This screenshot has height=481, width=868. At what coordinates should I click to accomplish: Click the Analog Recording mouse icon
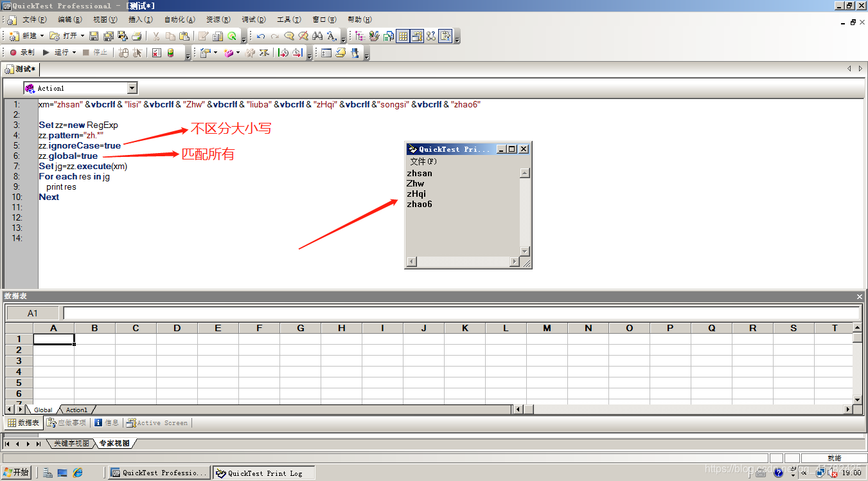(123, 52)
